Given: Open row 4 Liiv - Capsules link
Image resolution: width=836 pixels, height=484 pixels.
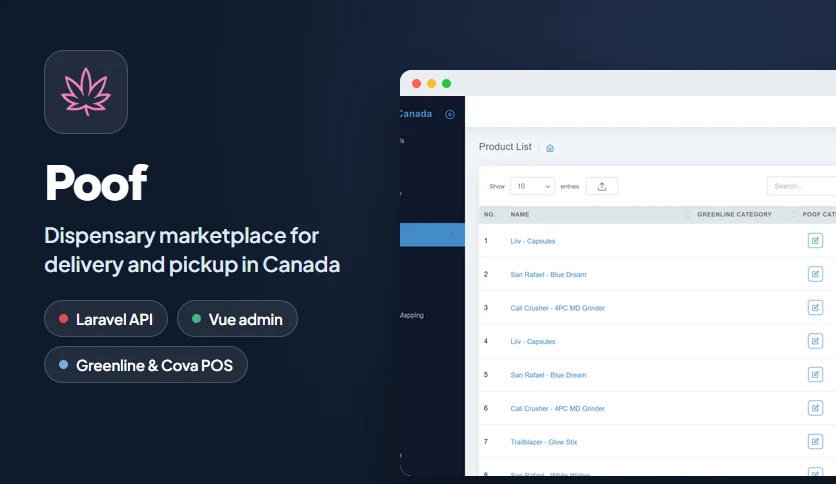Looking at the screenshot, I should coord(533,342).
